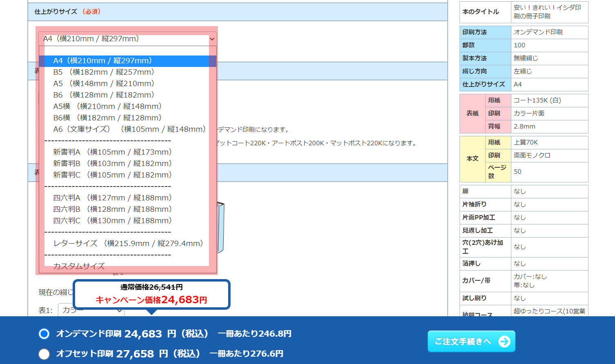Click ご注文手続きへ button
This screenshot has height=364, width=615.
471,341
